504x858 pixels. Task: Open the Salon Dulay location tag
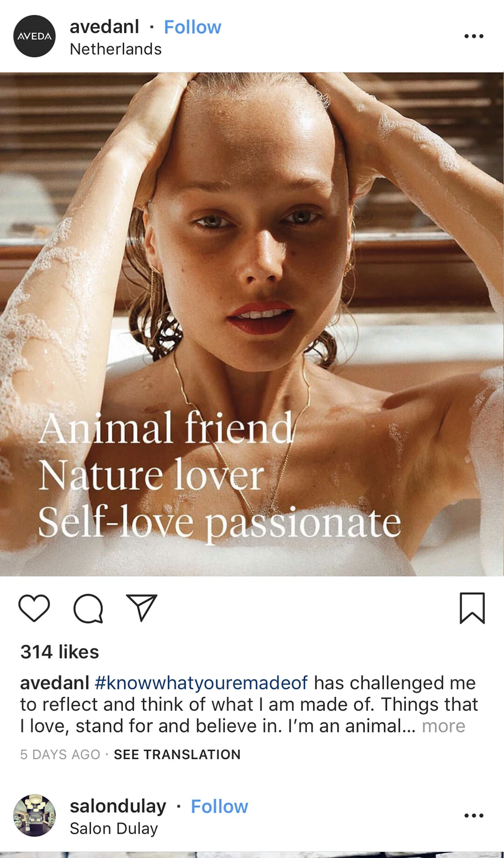click(114, 828)
